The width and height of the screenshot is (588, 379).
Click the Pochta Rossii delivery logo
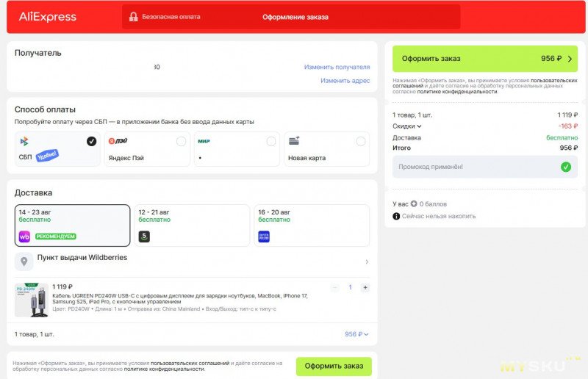coord(264,237)
